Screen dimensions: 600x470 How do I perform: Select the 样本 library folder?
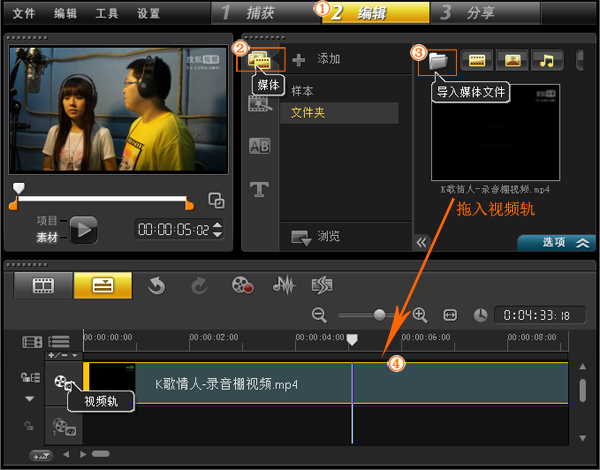coord(302,91)
